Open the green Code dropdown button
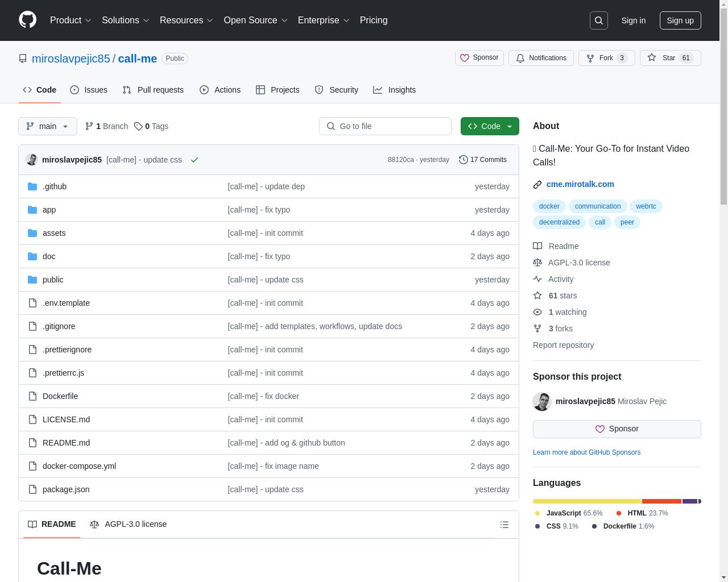 point(490,126)
